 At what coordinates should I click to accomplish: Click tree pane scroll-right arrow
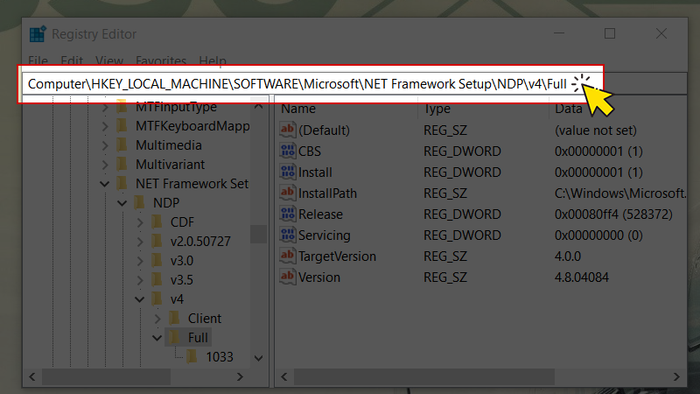click(x=240, y=377)
